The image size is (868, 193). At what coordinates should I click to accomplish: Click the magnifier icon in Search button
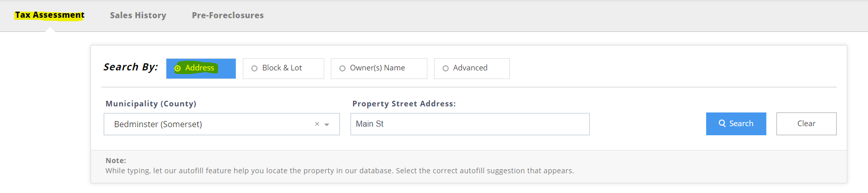[x=722, y=124]
